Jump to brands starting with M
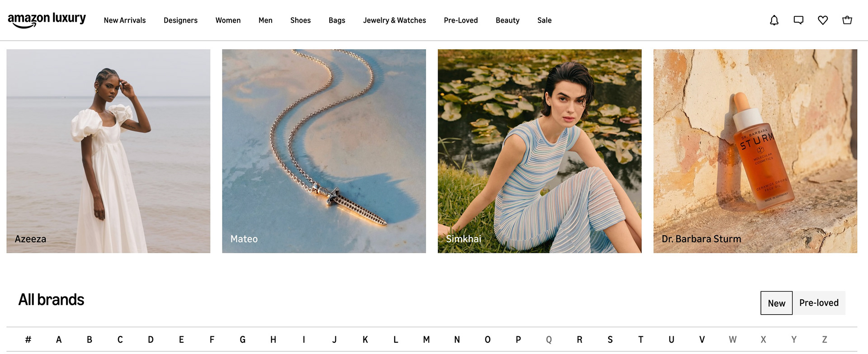The width and height of the screenshot is (868, 354). [426, 340]
